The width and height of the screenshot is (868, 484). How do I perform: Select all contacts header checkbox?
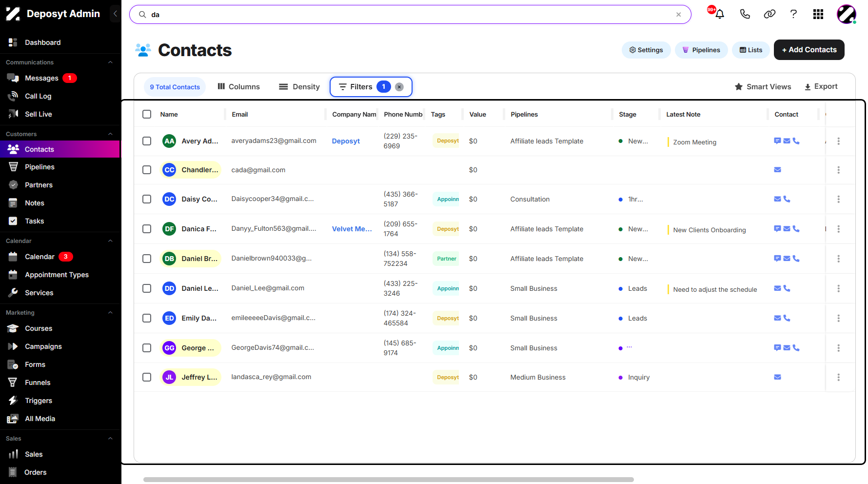point(147,114)
